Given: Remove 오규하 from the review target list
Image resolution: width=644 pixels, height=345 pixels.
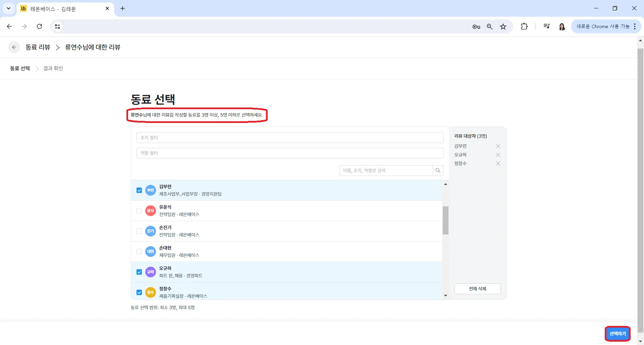Looking at the screenshot, I should coord(498,155).
